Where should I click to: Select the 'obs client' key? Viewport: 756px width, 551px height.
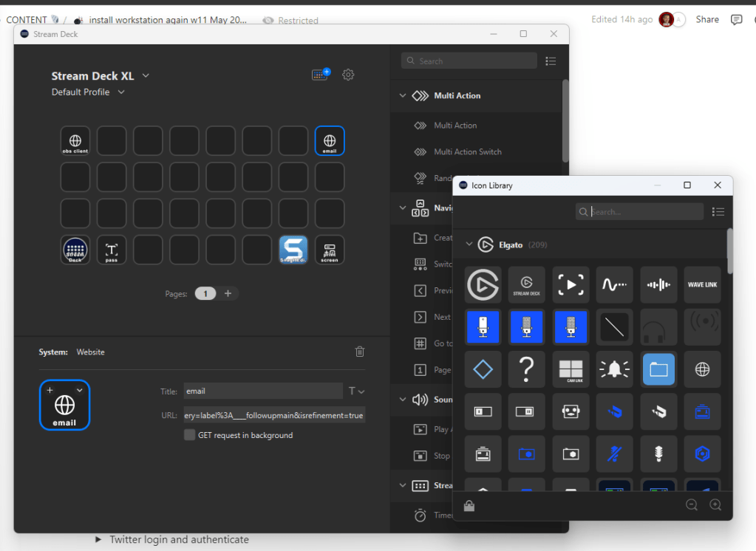click(75, 141)
